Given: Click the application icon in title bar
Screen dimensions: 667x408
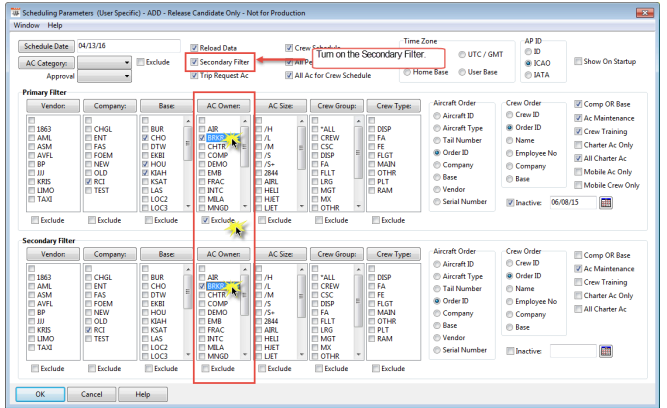Looking at the screenshot, I should (15, 13).
